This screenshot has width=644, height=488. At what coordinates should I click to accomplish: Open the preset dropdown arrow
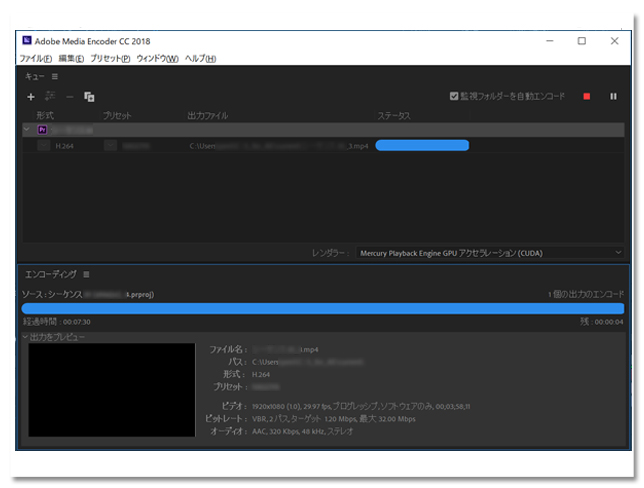(110, 145)
